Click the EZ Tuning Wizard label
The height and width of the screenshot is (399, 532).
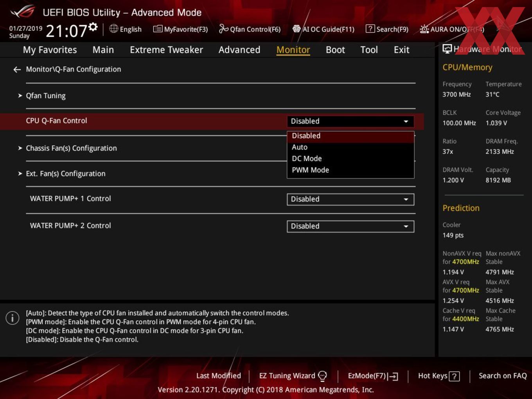[287, 376]
